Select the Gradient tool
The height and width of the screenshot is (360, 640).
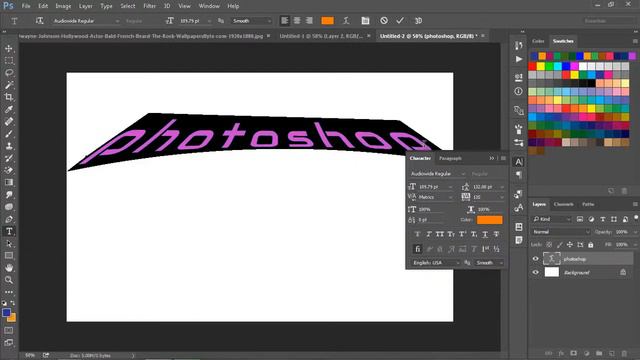(9, 182)
